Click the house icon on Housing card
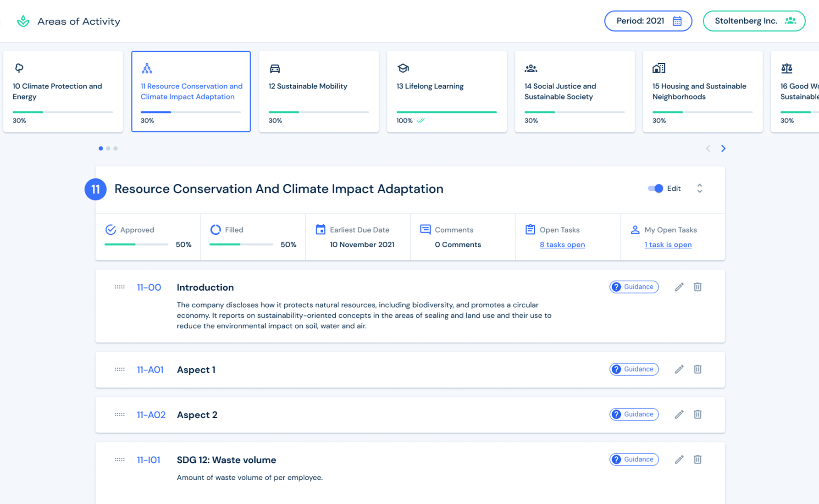The width and height of the screenshot is (819, 504). click(659, 68)
